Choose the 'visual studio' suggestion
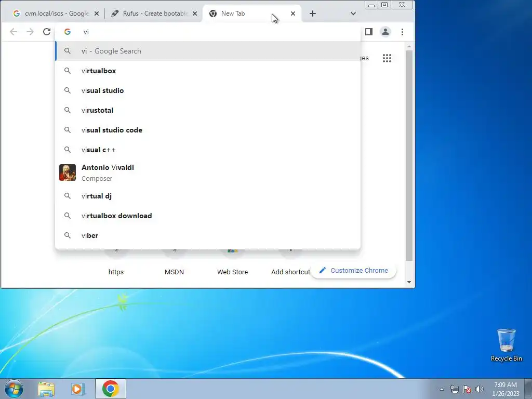Image resolution: width=532 pixels, height=399 pixels. tap(208, 90)
